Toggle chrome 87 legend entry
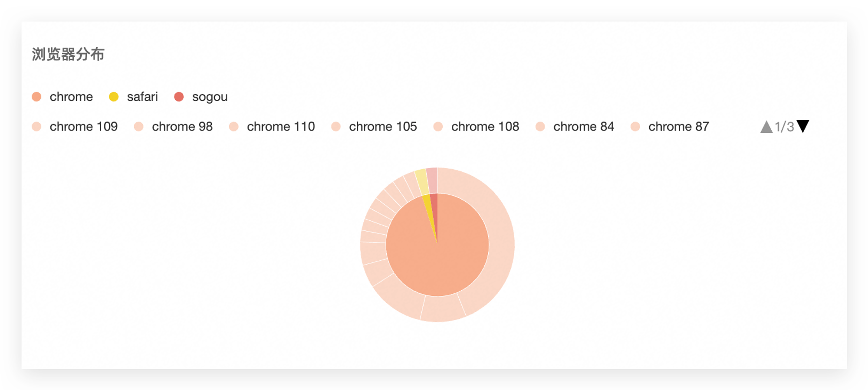This screenshot has width=868, height=390. click(670, 127)
